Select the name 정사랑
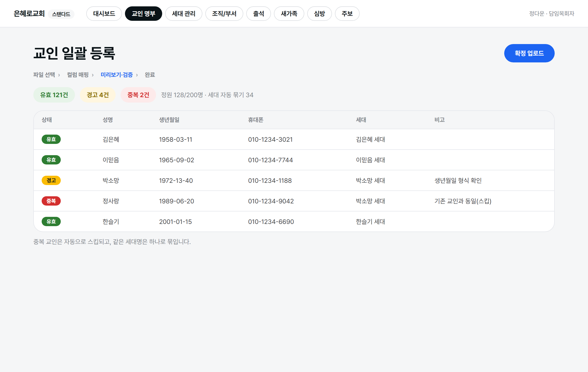Image resolution: width=588 pixels, height=372 pixels. [111, 201]
